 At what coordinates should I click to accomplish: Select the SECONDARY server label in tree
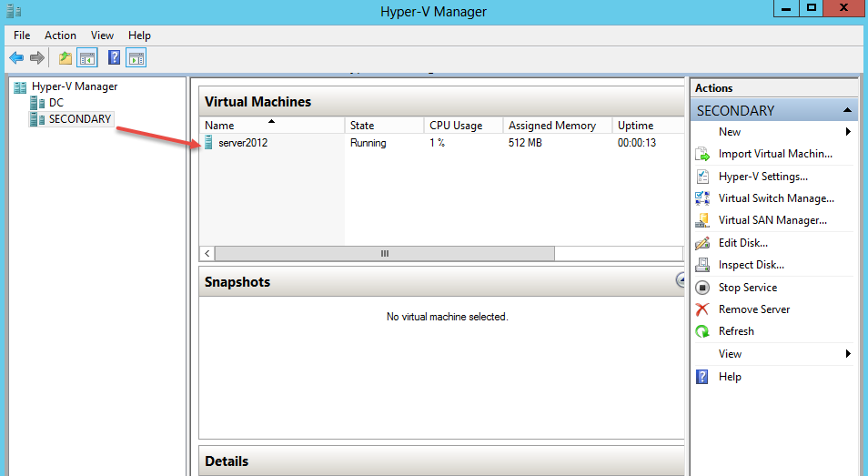80,119
